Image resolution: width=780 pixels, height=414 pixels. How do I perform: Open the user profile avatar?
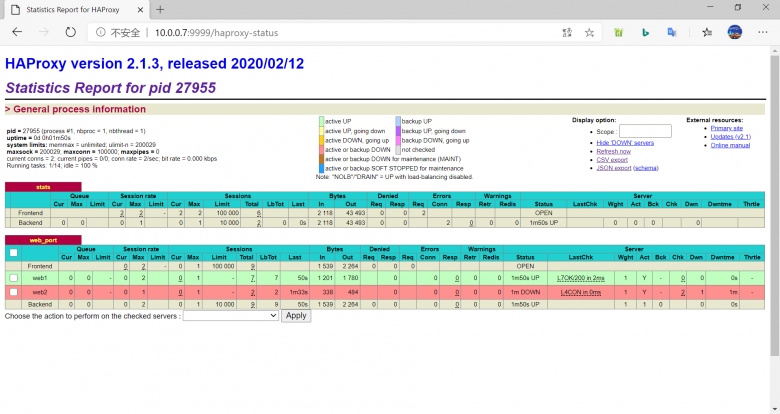(735, 32)
